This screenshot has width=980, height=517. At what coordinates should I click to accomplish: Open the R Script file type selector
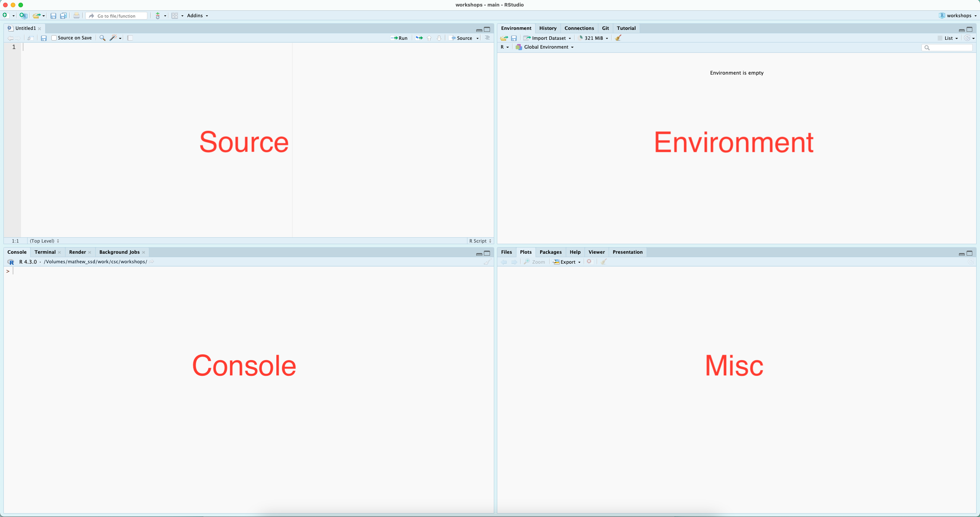pos(480,241)
